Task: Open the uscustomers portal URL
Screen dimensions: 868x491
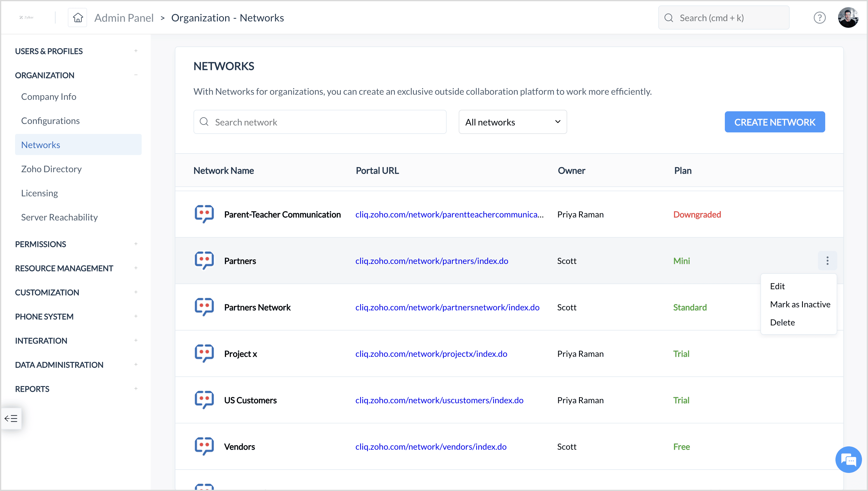Action: pyautogui.click(x=439, y=400)
